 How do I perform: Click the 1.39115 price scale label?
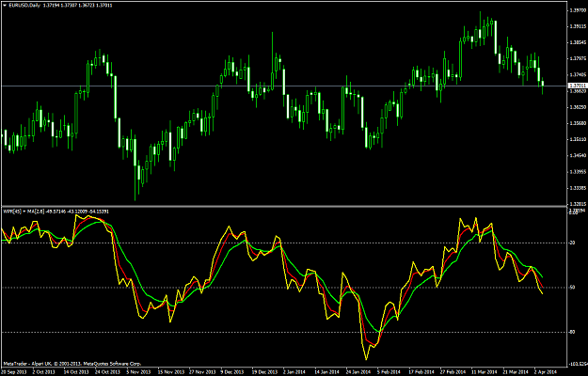point(577,26)
